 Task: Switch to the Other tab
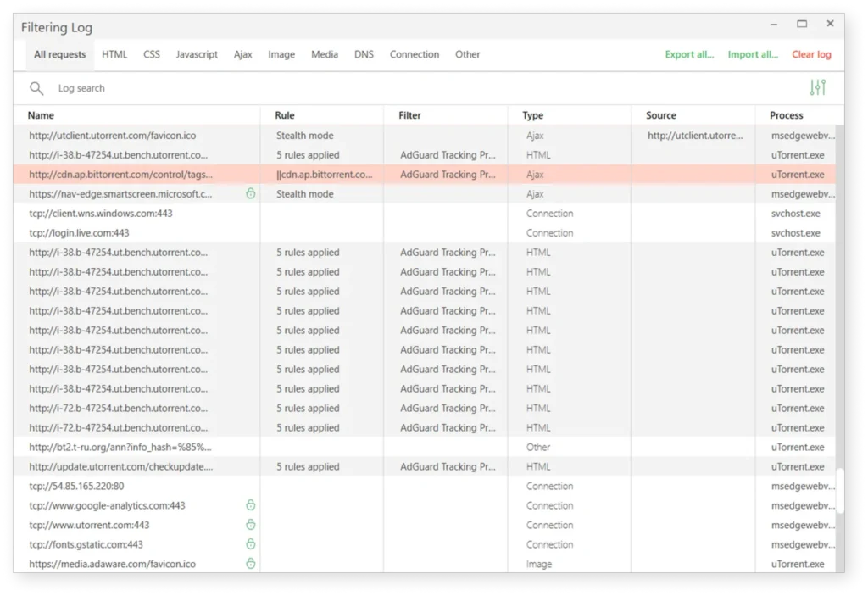(468, 54)
